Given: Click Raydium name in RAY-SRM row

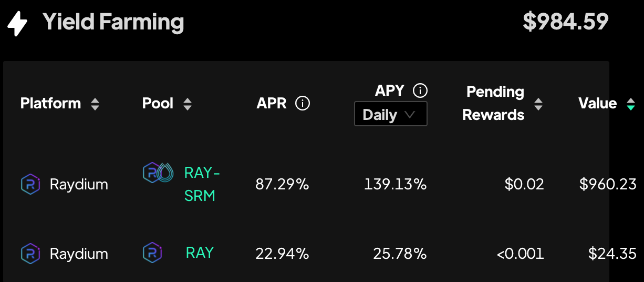Looking at the screenshot, I should (79, 185).
